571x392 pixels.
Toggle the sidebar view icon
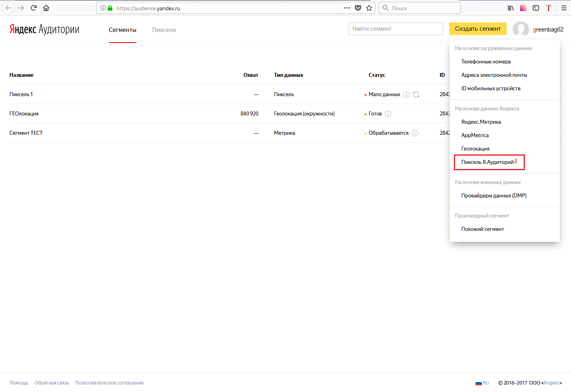[x=536, y=8]
